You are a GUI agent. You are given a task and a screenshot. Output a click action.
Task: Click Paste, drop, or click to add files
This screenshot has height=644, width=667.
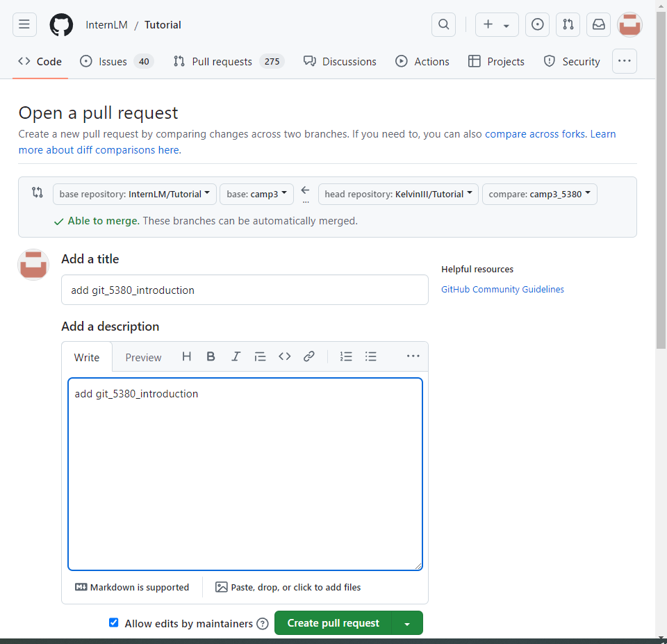[x=288, y=587]
